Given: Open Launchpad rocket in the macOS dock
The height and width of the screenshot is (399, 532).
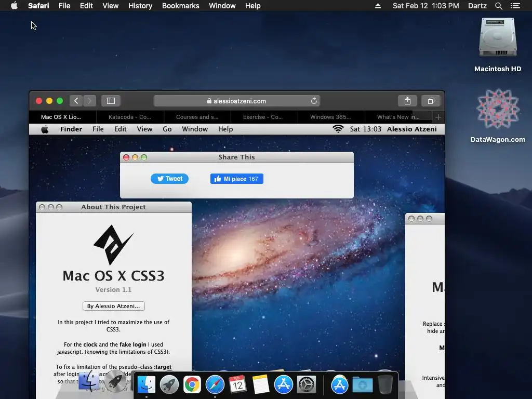Looking at the screenshot, I should tap(169, 385).
